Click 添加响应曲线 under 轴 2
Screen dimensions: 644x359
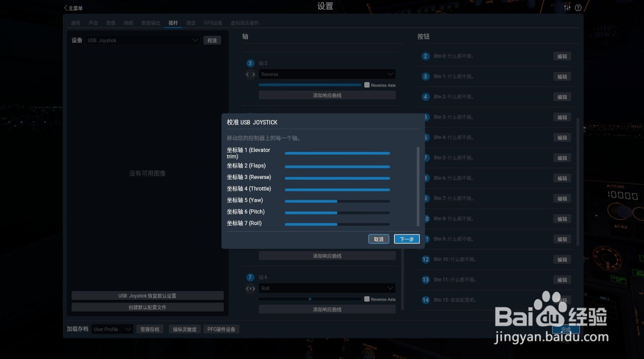[327, 95]
